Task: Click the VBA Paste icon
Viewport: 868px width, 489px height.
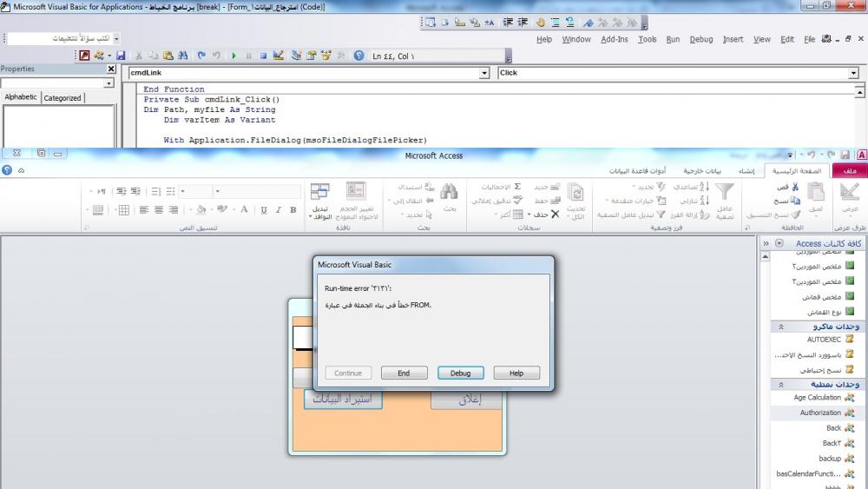Action: 168,56
